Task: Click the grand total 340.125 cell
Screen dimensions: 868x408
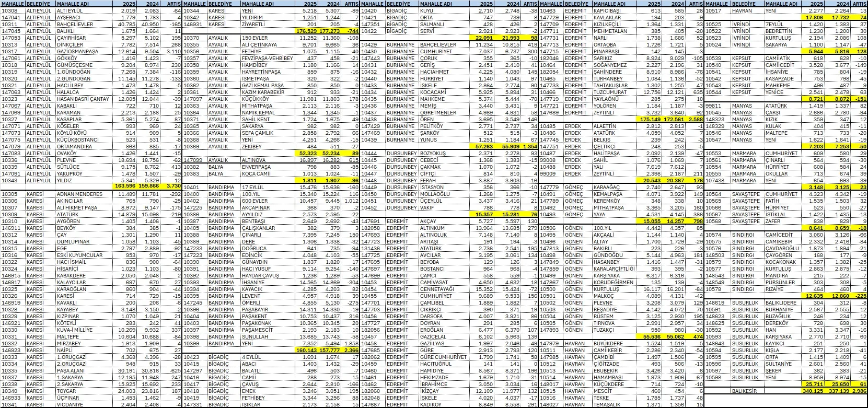Action: (814, 390)
